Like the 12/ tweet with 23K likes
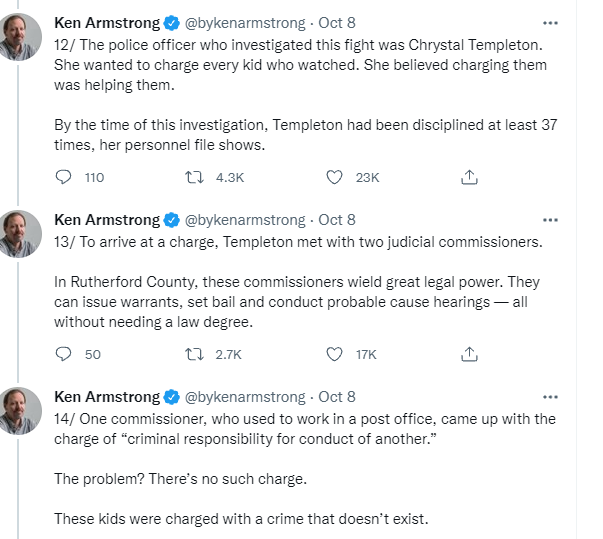The image size is (603, 539). (336, 177)
